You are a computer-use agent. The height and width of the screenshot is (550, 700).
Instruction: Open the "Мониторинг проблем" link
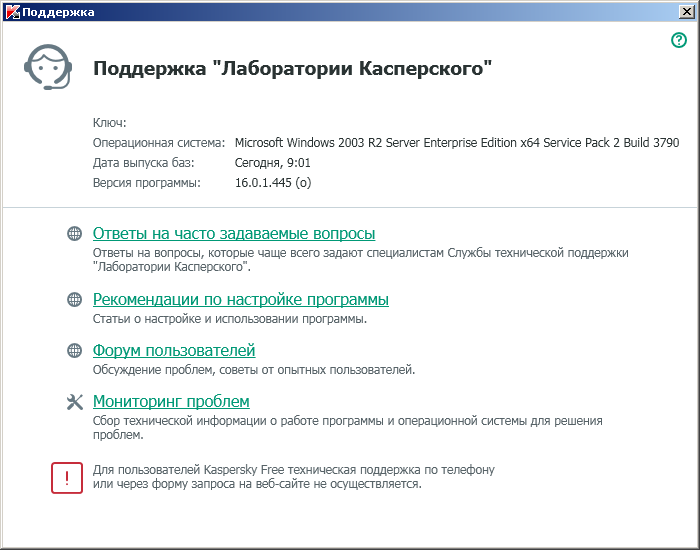[171, 401]
